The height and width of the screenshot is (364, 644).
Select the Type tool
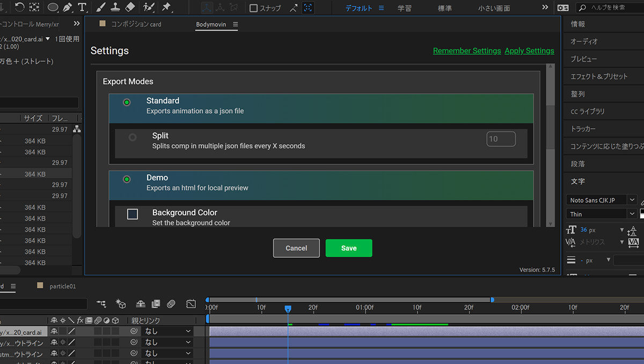click(x=82, y=8)
